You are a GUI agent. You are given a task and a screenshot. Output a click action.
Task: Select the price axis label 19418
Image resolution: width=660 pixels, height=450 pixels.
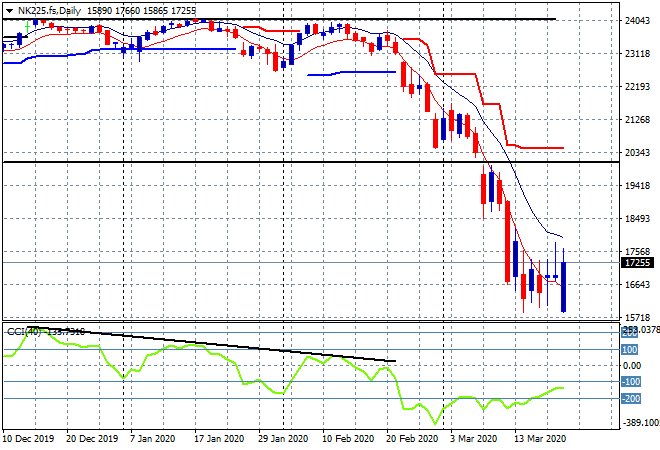pyautogui.click(x=637, y=186)
